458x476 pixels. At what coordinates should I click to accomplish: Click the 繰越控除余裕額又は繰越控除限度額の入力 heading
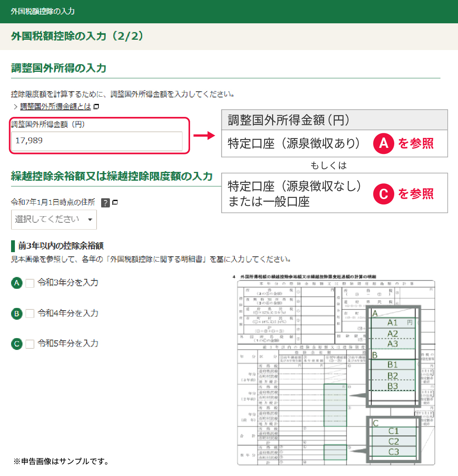(x=111, y=176)
